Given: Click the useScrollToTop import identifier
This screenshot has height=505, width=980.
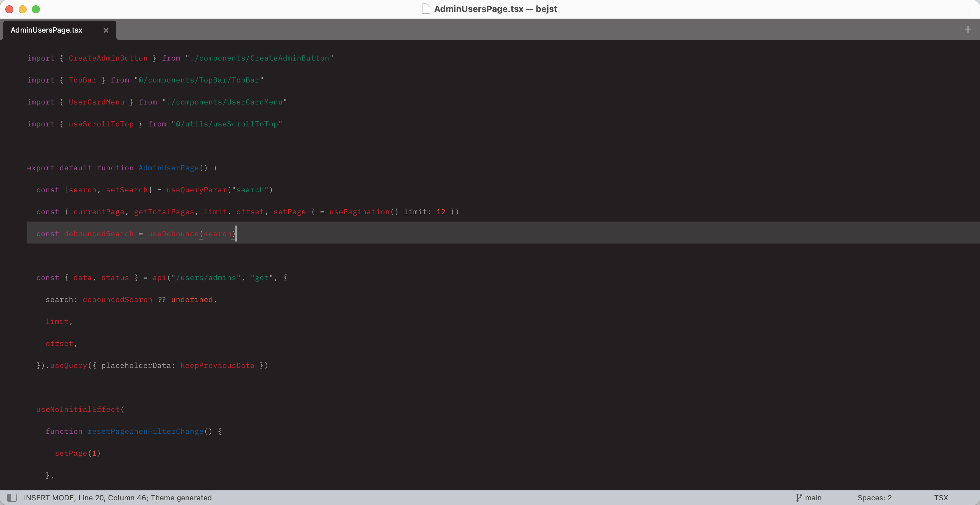Looking at the screenshot, I should pos(101,124).
